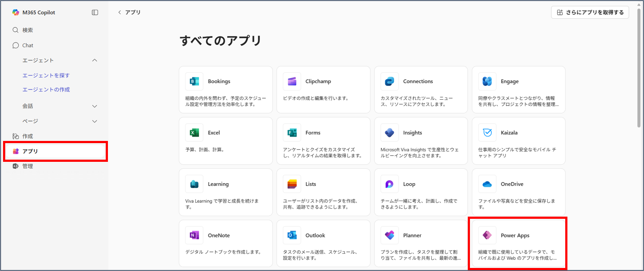The image size is (644, 271).
Task: Click the 管理 admin icon in the sidebar
Action: point(16,166)
